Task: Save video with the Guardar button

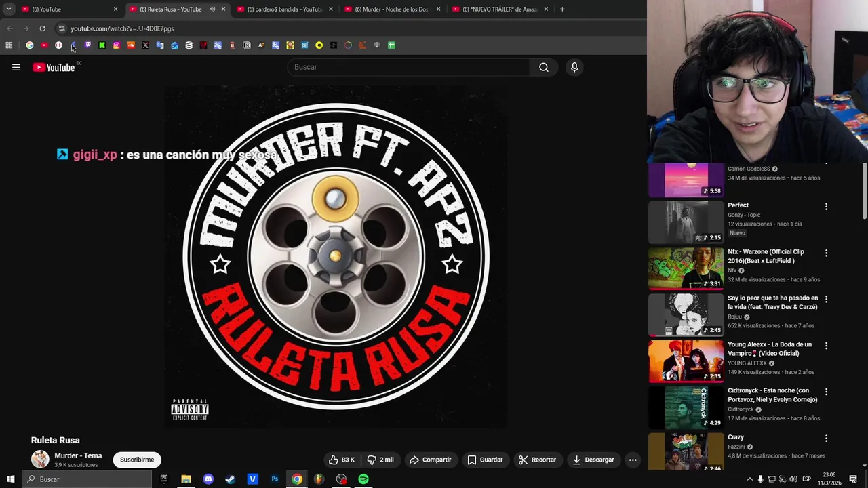Action: 485,460
